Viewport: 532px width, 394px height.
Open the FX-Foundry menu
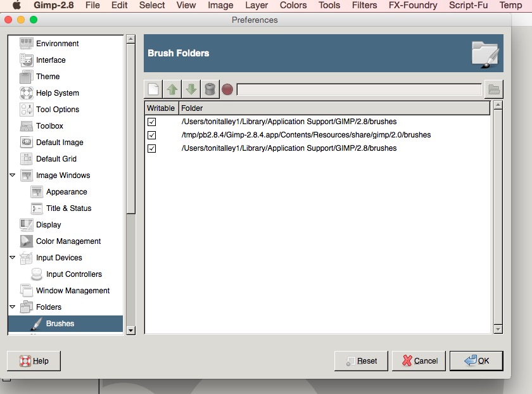coord(413,5)
